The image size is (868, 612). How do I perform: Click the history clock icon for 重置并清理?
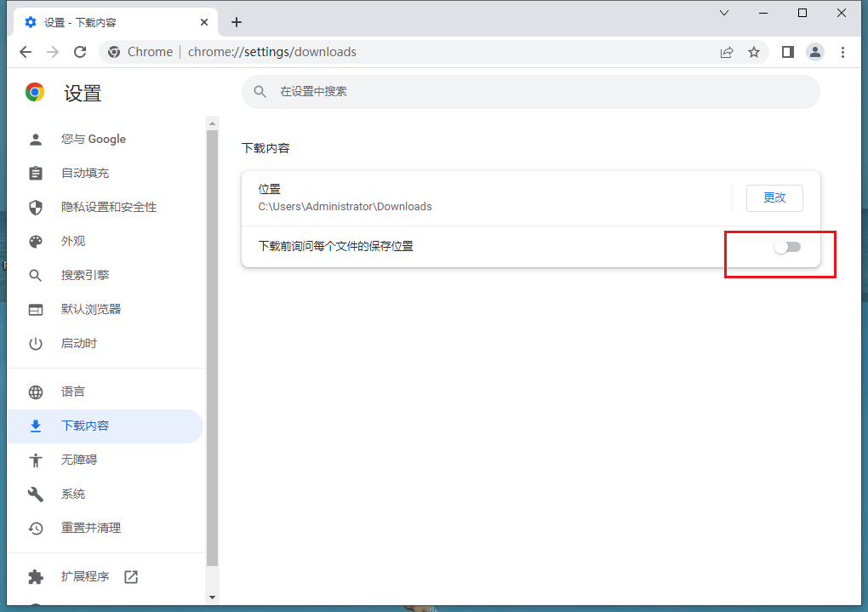[x=36, y=529]
